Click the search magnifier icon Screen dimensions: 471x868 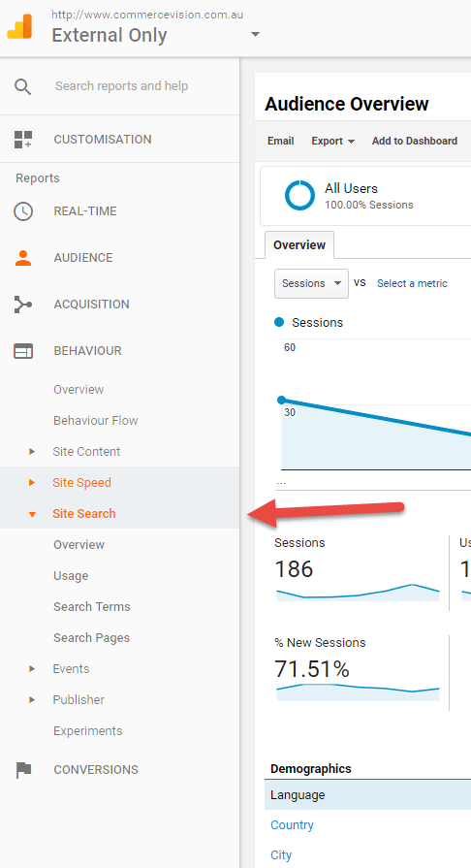point(22,86)
